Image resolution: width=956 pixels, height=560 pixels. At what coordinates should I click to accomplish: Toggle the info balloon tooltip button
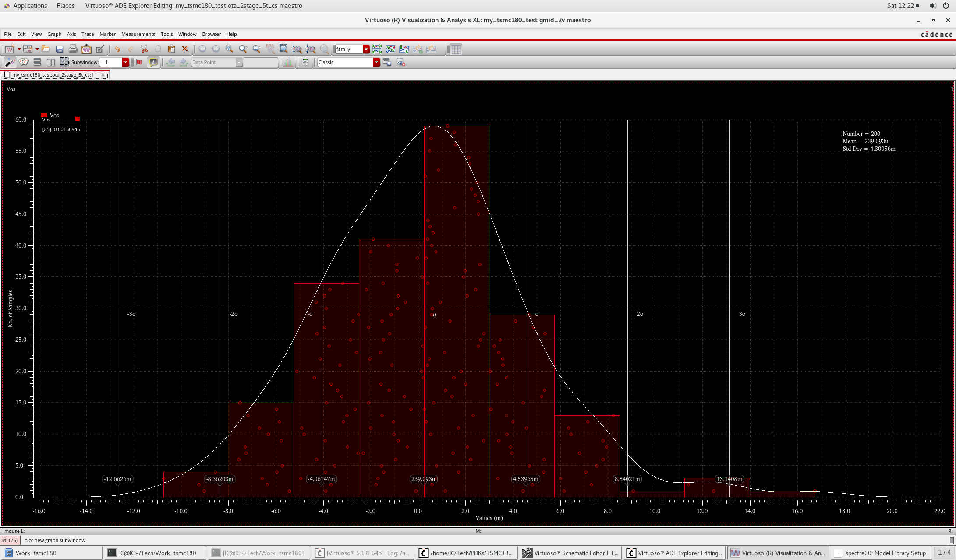tap(153, 62)
